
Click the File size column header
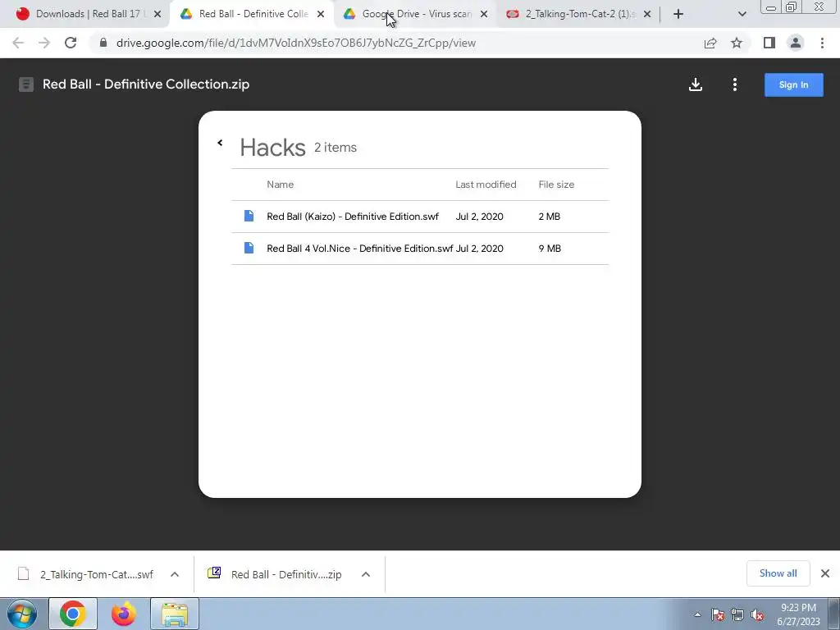point(556,185)
